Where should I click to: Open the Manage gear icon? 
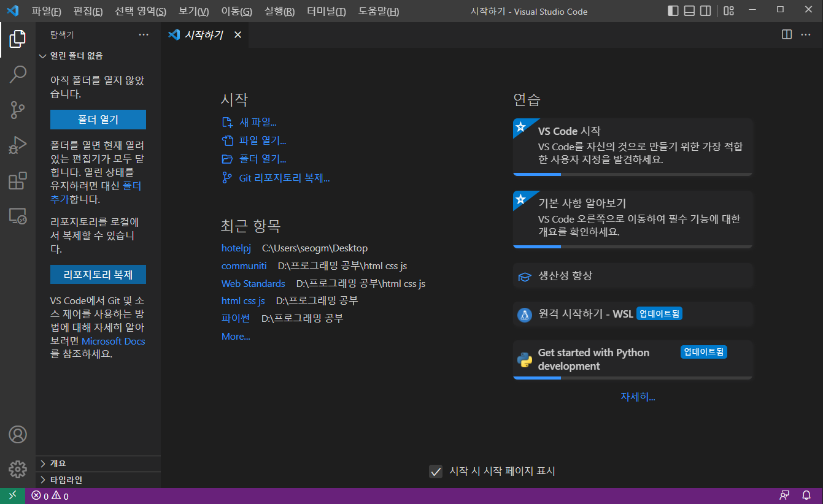click(x=18, y=469)
